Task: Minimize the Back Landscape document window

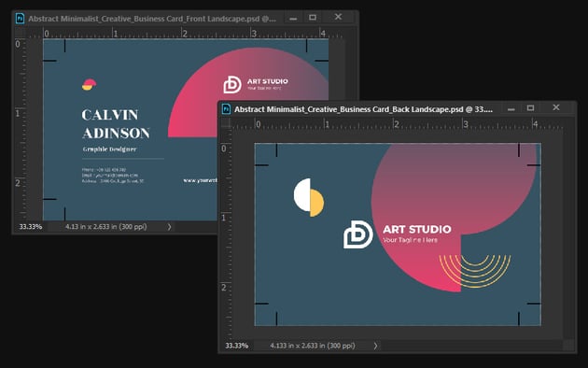Action: (511, 109)
